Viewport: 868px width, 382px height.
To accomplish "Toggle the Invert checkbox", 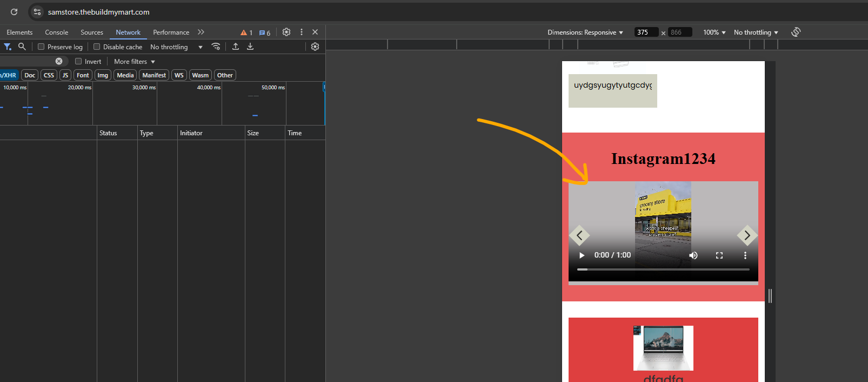I will [78, 61].
